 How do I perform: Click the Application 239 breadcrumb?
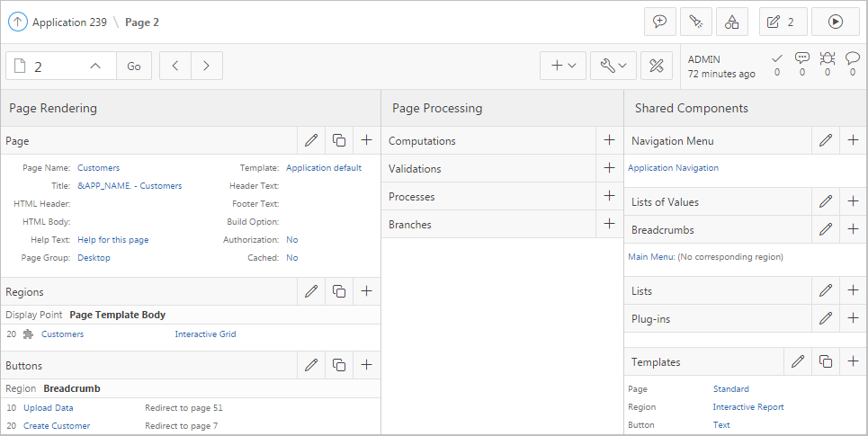click(x=69, y=22)
